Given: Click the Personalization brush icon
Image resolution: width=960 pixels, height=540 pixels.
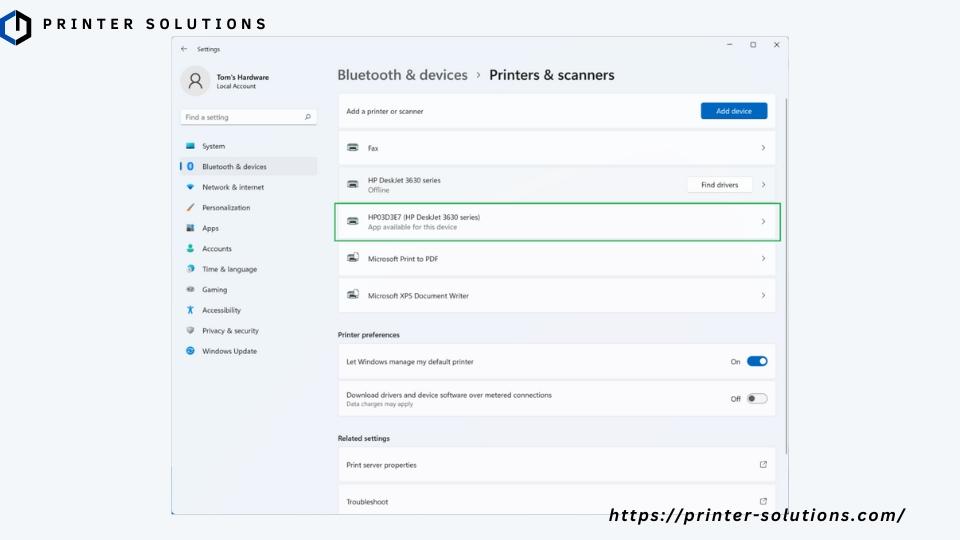Looking at the screenshot, I should click(190, 208).
